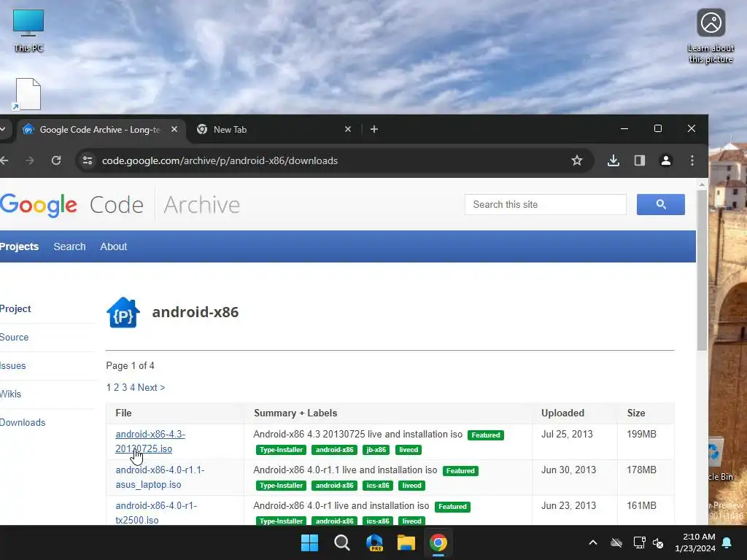The width and height of the screenshot is (747, 560).
Task: Click the Uploaded column header
Action: [562, 413]
